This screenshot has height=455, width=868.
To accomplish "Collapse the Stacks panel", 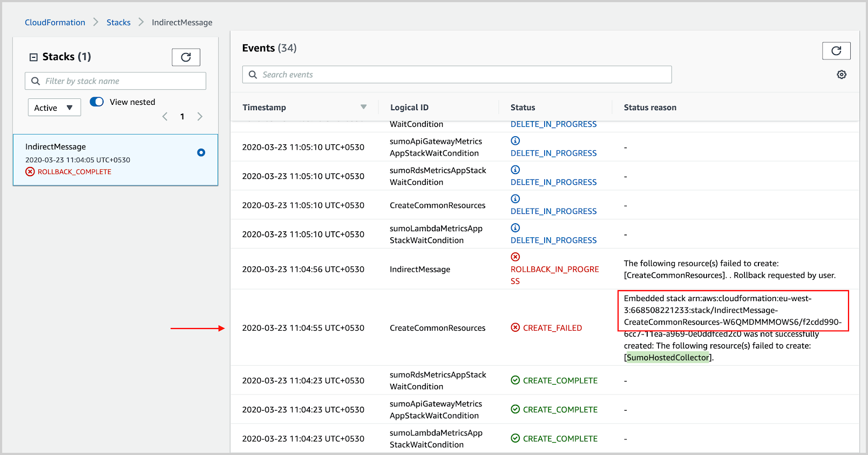I will pyautogui.click(x=33, y=57).
